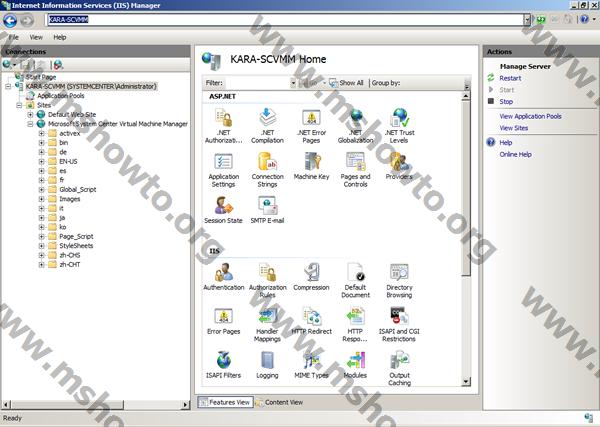Click the KARA-SCVMM address bar field
Viewport: 600px width, 427px height.
(x=285, y=20)
